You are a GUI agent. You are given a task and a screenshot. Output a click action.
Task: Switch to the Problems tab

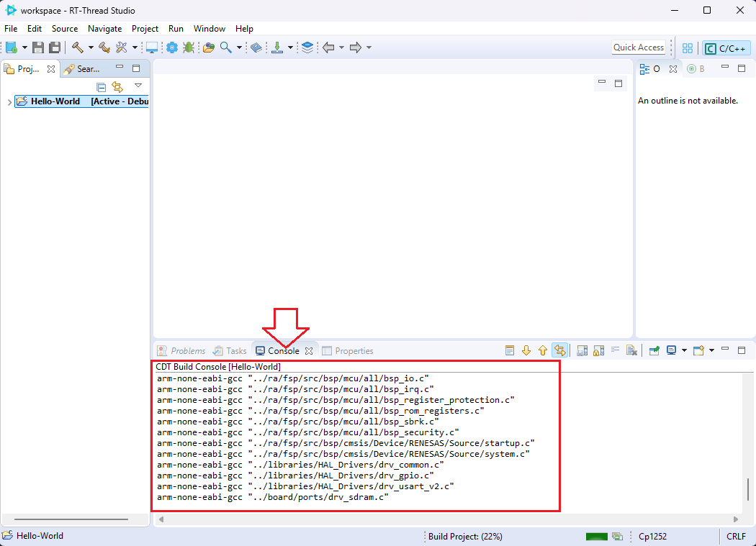click(x=182, y=351)
